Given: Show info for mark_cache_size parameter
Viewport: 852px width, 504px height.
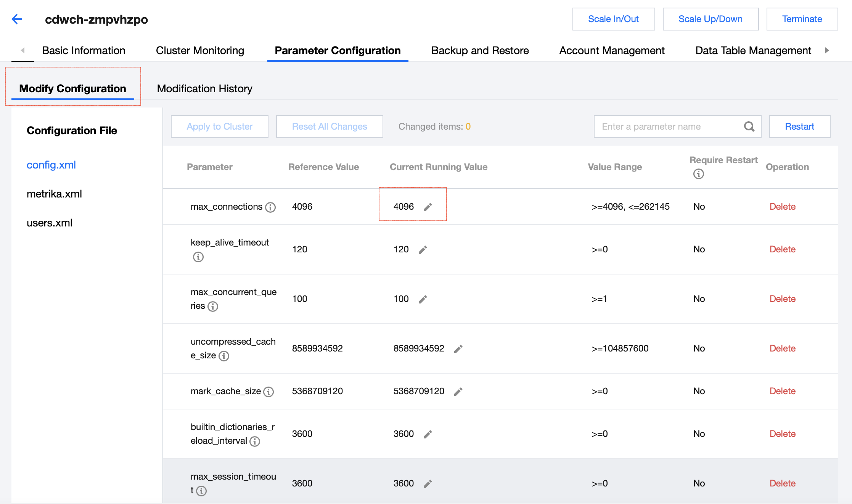Looking at the screenshot, I should click(x=268, y=392).
